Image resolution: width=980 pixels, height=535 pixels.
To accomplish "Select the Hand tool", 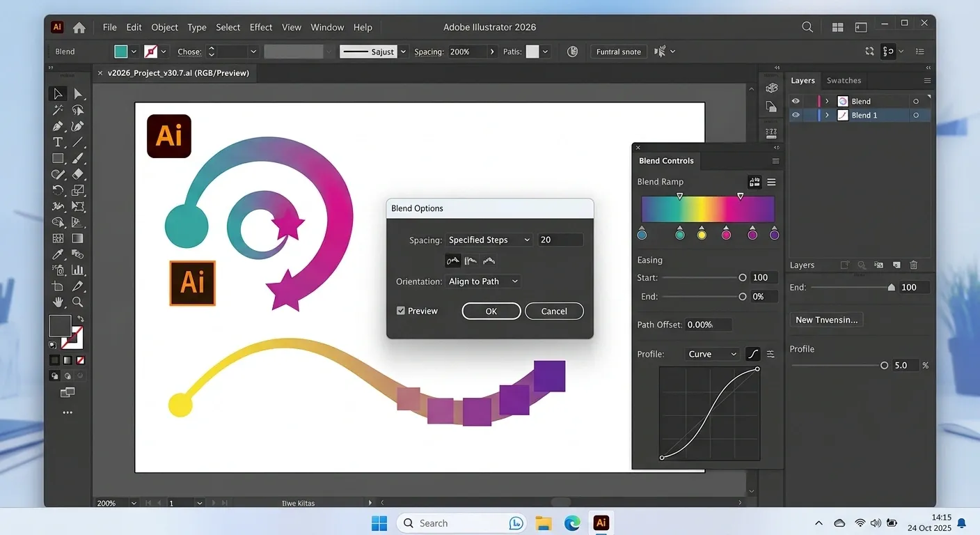I will tap(58, 302).
